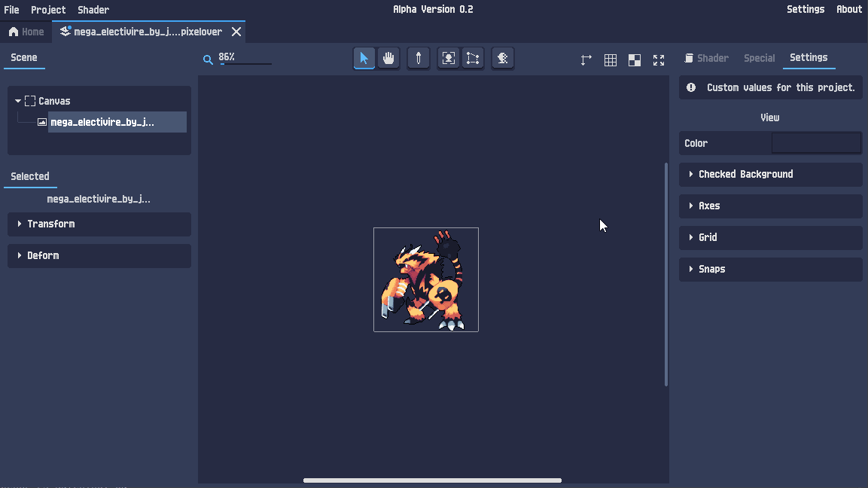Switch to the Special tab
Viewport: 868px width, 488px height.
[759, 57]
